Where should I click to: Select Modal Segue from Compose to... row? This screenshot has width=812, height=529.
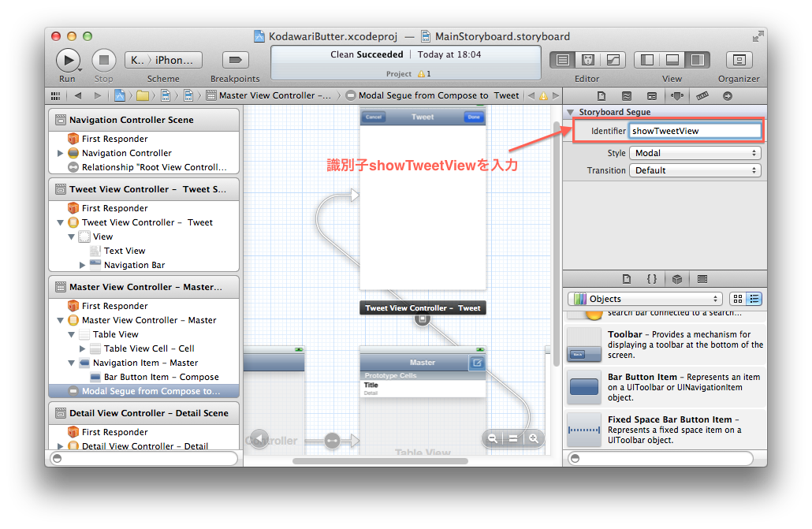[x=144, y=391]
